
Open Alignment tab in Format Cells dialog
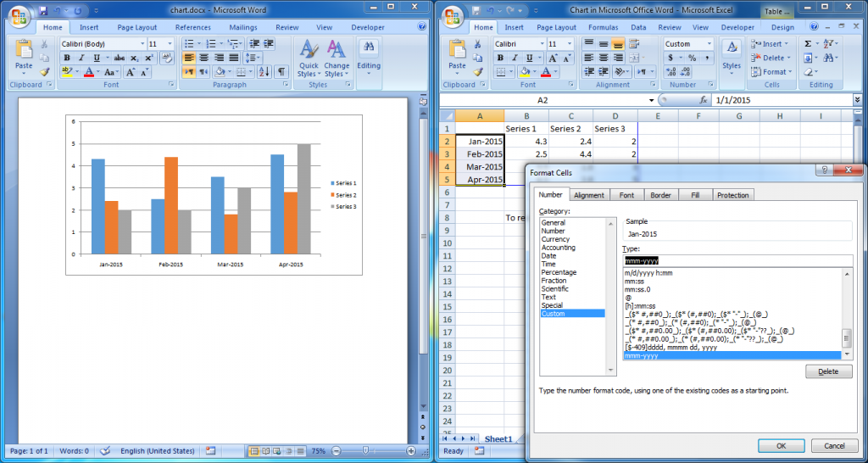[589, 195]
